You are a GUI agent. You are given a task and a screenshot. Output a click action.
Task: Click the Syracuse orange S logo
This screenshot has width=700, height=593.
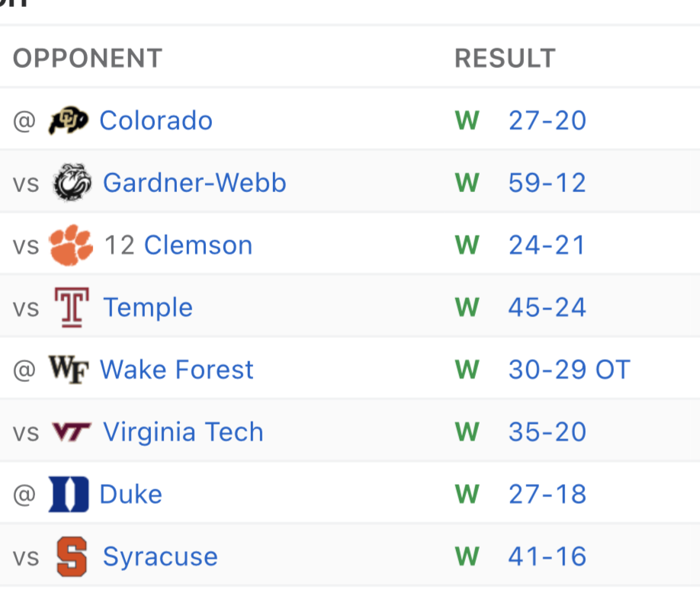click(x=72, y=556)
